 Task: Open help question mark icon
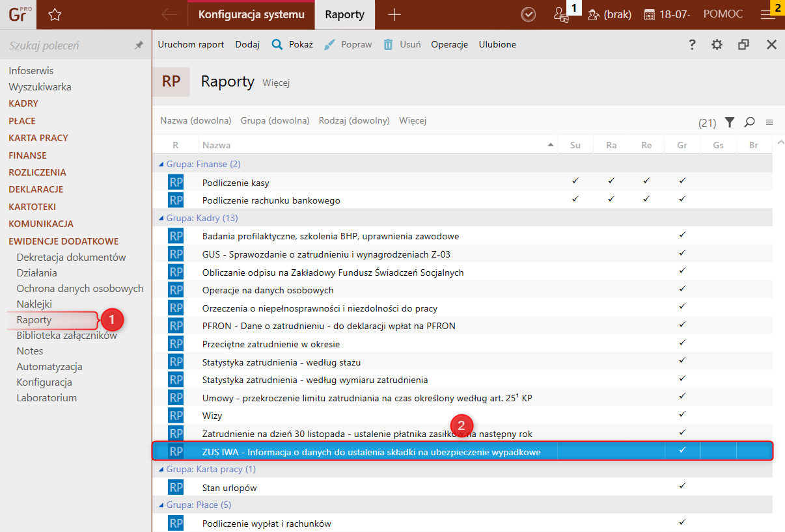click(x=692, y=44)
